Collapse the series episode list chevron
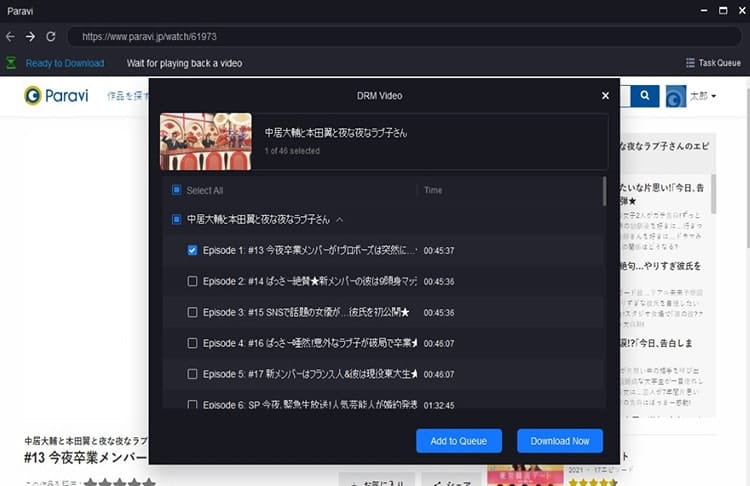 tap(340, 220)
